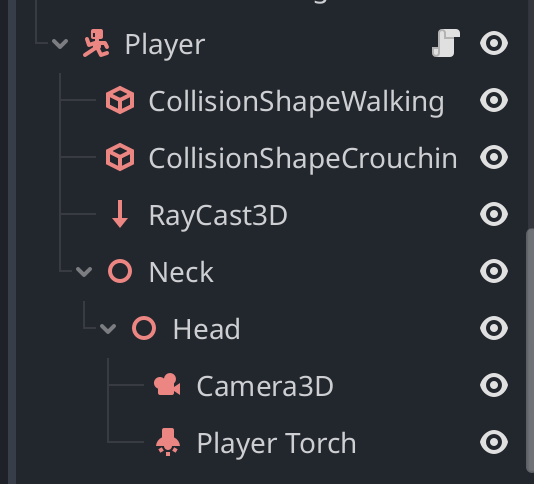The image size is (534, 484).
Task: Select the CollisionShapeCrouching node label
Action: 303,158
